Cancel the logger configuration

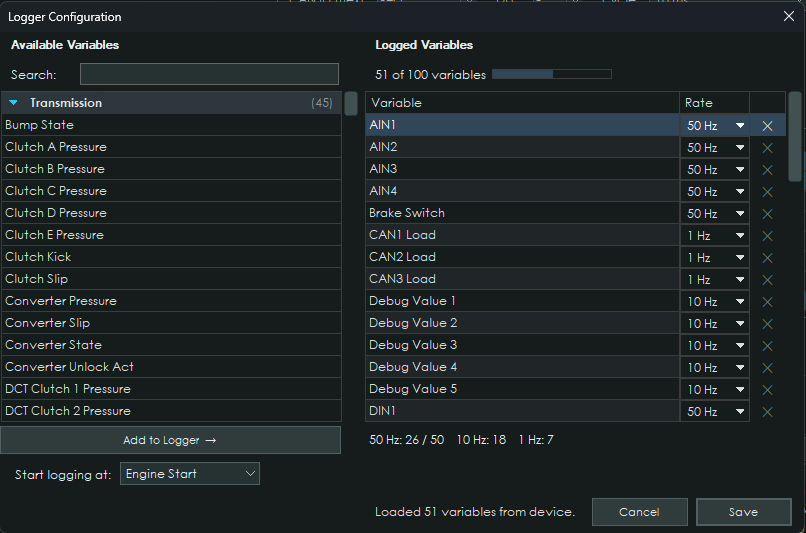(639, 512)
